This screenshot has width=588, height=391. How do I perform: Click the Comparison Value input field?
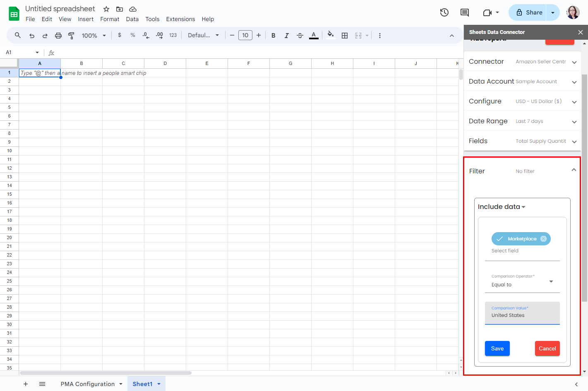point(522,315)
